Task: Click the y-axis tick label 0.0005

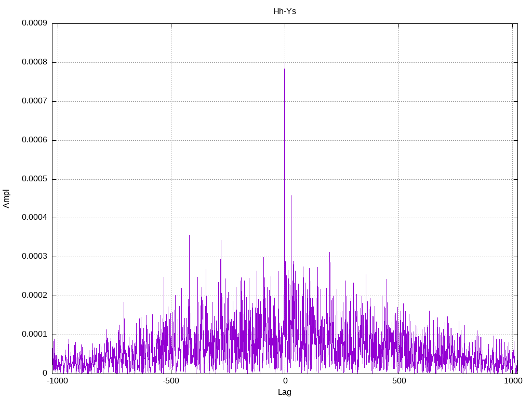Action: coord(35,179)
